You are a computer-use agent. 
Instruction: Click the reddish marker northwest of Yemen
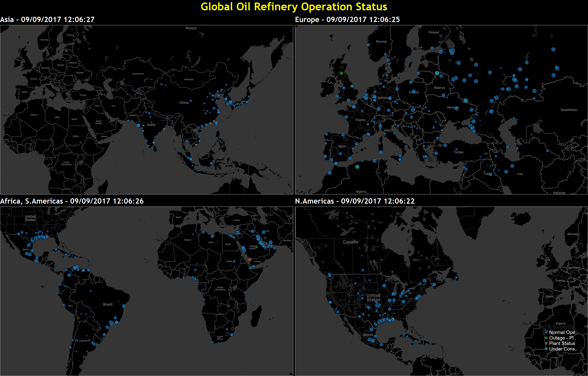point(250,259)
